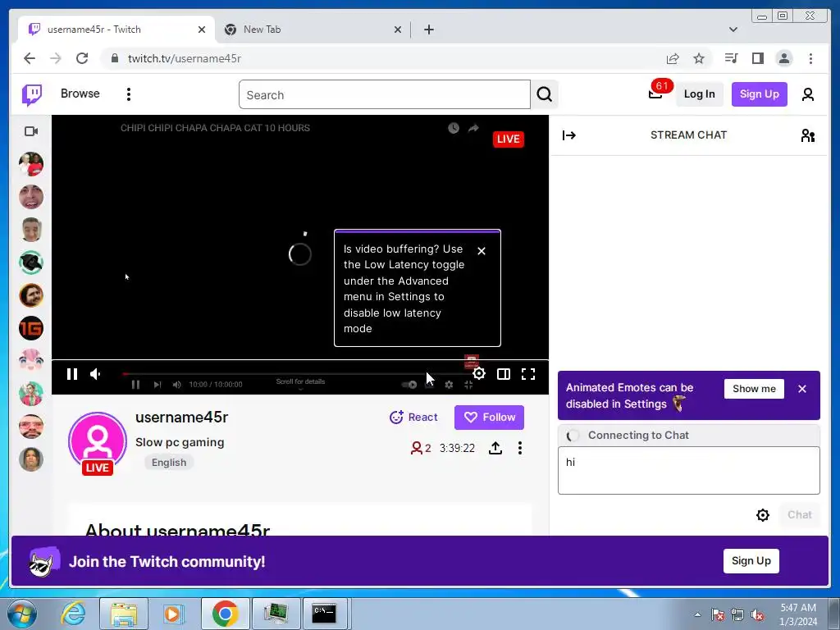Bookmark this page with the star

(699, 58)
